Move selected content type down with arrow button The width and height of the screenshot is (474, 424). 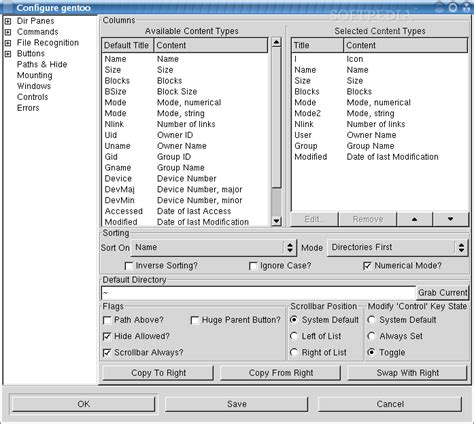tap(450, 219)
